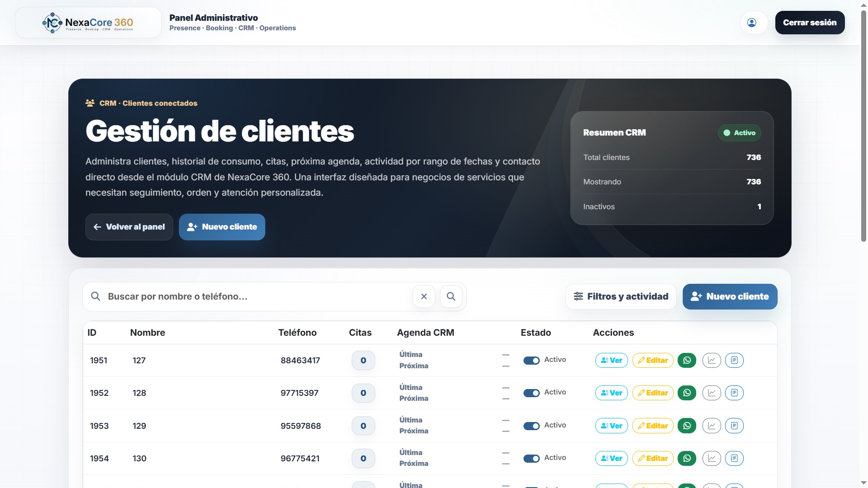Click the Citas column header
The width and height of the screenshot is (868, 488).
pos(360,333)
